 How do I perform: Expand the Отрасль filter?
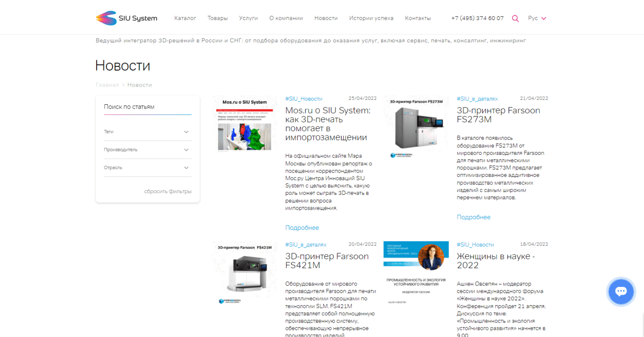coord(148,168)
